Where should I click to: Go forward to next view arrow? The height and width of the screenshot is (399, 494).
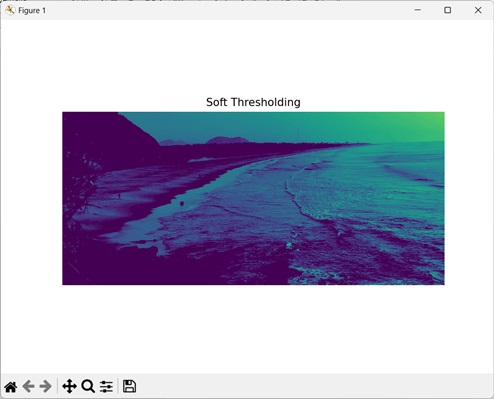tap(45, 387)
